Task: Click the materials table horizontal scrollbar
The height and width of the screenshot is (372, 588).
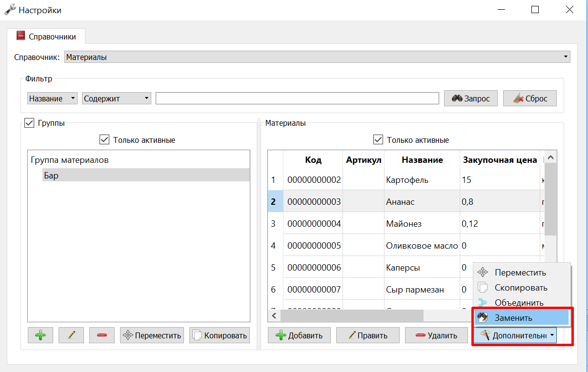Action: (352, 315)
